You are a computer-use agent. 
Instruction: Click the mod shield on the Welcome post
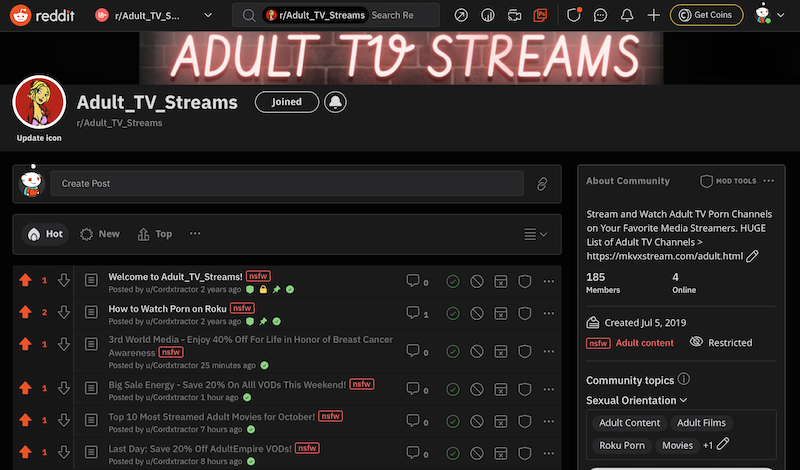(x=524, y=281)
